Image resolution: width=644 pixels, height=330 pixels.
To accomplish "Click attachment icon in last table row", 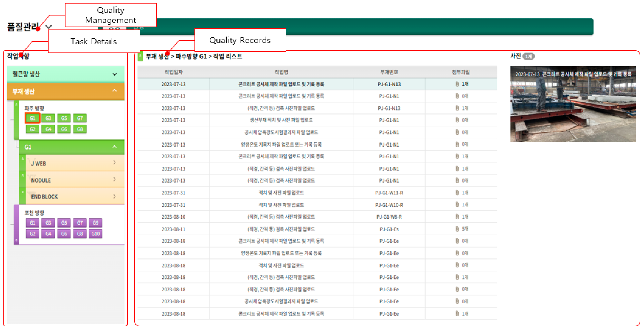I will pyautogui.click(x=457, y=313).
